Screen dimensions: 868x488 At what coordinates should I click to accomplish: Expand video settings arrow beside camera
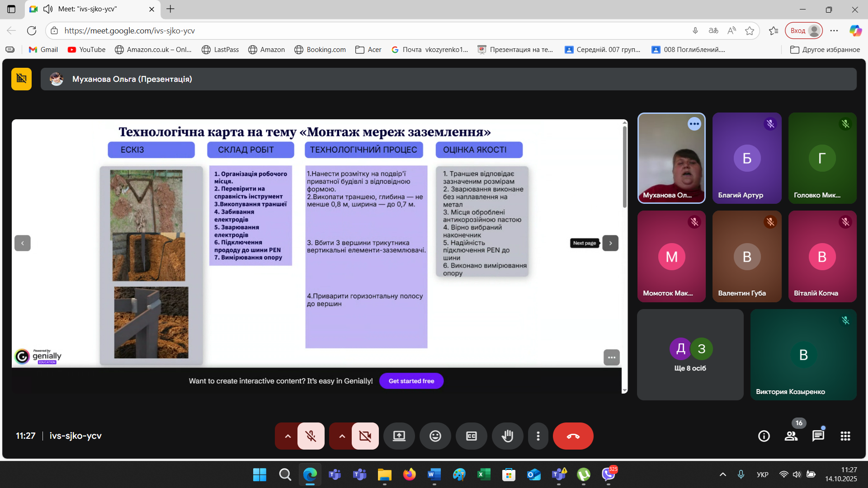[x=342, y=436]
